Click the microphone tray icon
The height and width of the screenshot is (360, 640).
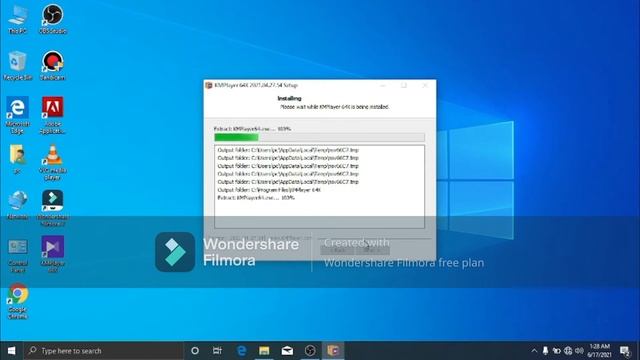[545, 351]
